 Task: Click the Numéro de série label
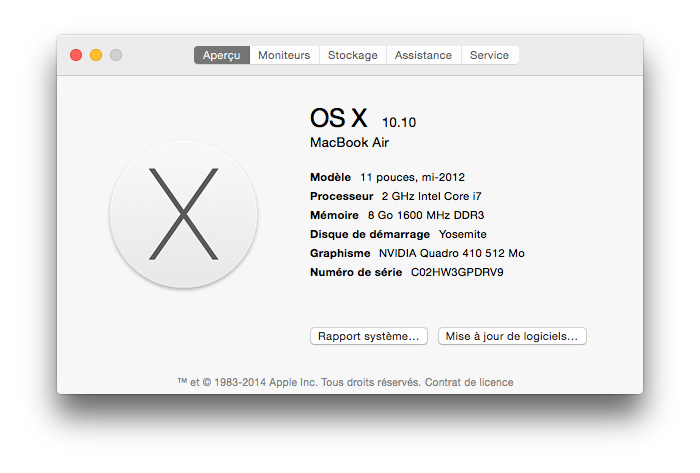[x=356, y=272]
